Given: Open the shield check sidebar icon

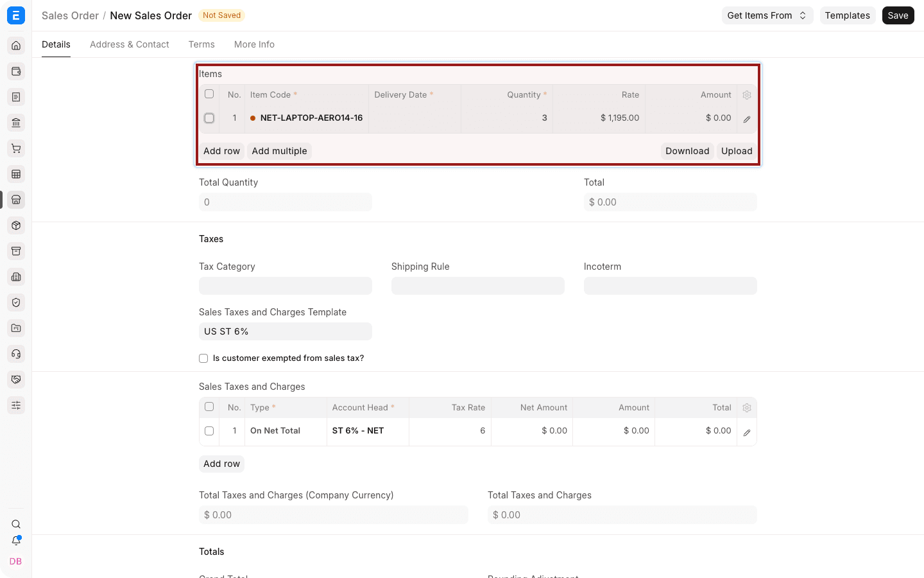Looking at the screenshot, I should (x=16, y=302).
